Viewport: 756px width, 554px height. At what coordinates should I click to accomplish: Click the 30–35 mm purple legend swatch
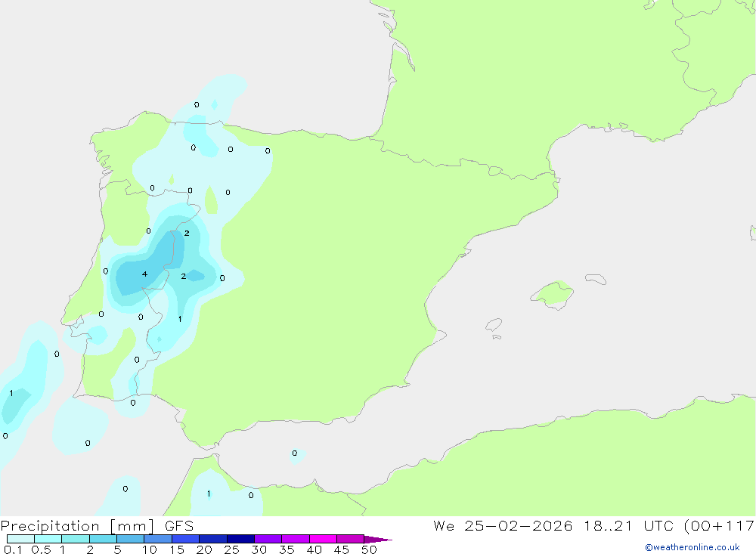pos(268,539)
